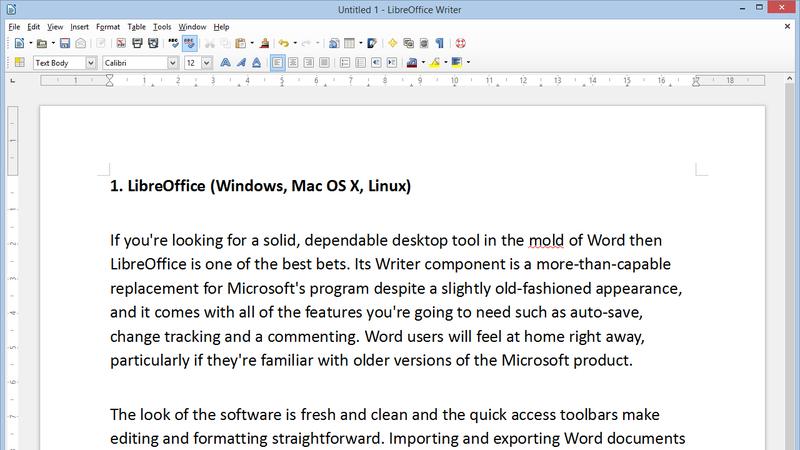
Task: Set alignment to Align Left
Action: pyautogui.click(x=277, y=63)
